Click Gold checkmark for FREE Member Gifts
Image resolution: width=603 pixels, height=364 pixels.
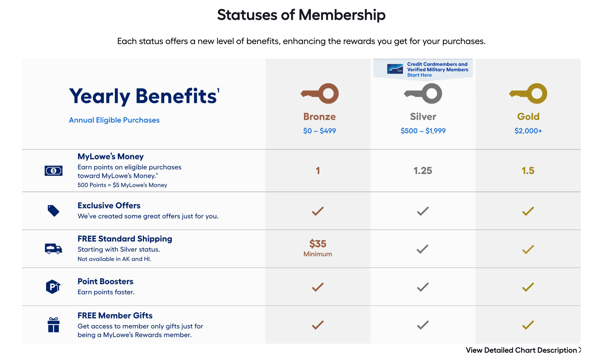pyautogui.click(x=528, y=325)
